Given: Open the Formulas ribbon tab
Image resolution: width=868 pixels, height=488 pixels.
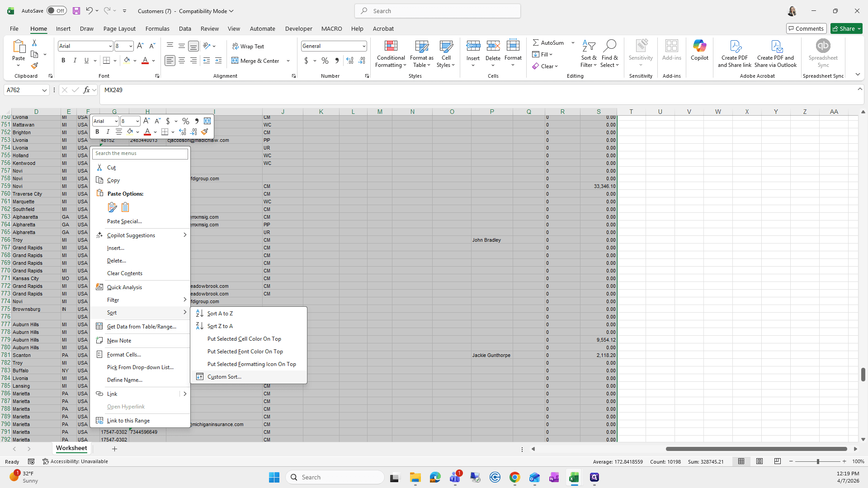Looking at the screenshot, I should 157,28.
